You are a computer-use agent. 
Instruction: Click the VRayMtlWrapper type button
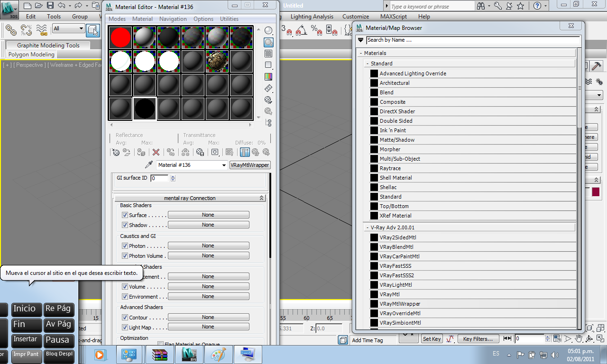click(x=250, y=165)
